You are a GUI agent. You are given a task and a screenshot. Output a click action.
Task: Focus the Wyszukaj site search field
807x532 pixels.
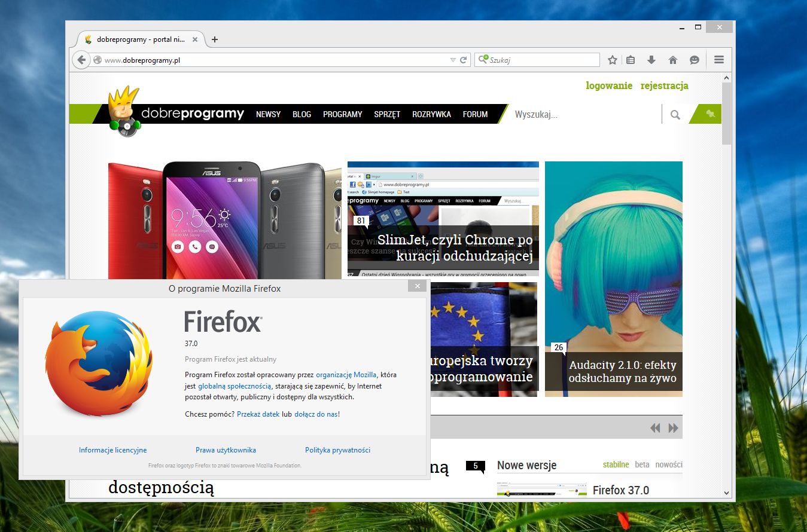tap(585, 114)
